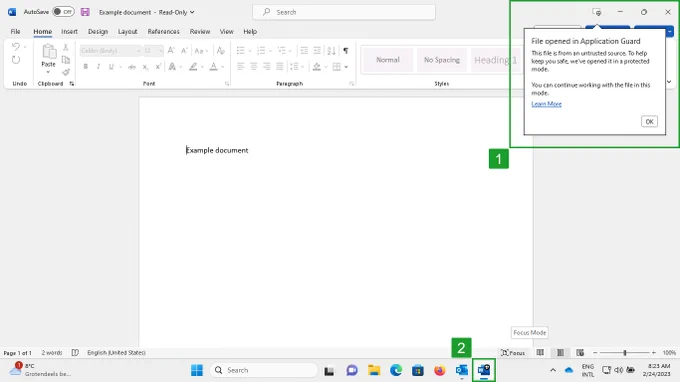Open the Help tab
This screenshot has height=382, width=680.
pos(250,32)
